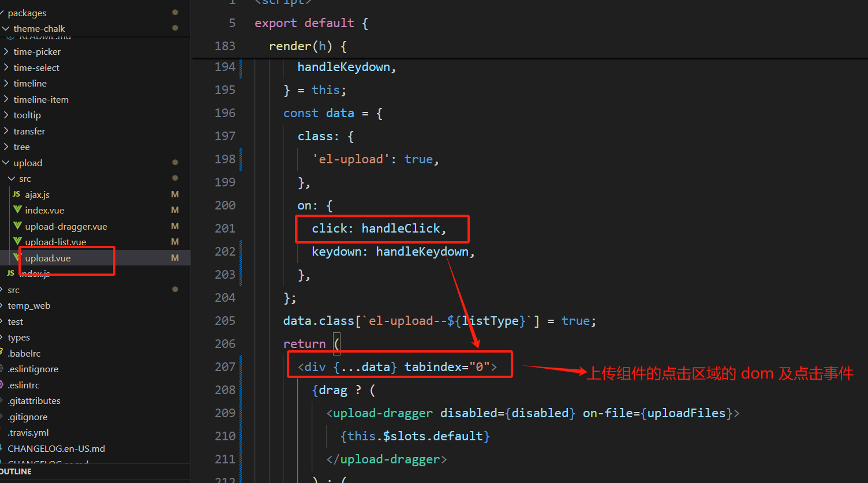Click the Vue icon of index.vue

17,211
